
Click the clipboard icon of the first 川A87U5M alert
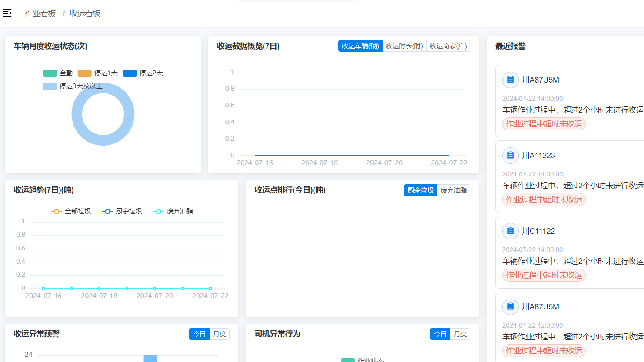511,80
